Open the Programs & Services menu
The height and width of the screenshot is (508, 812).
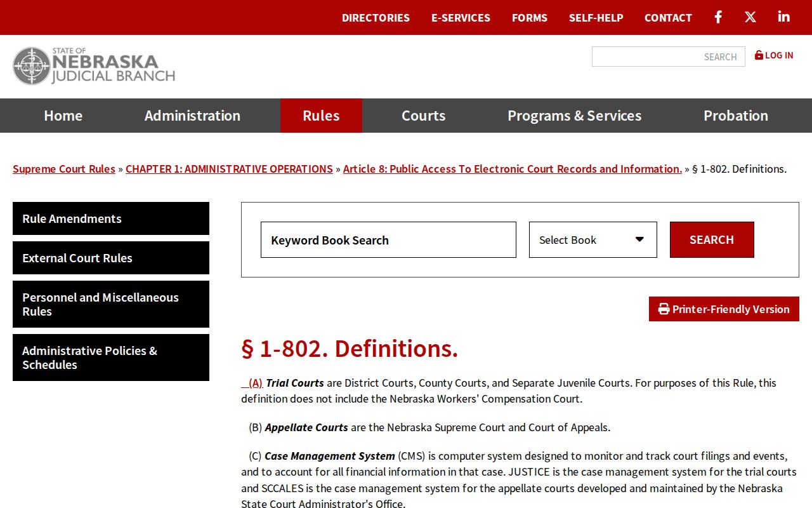pos(575,116)
